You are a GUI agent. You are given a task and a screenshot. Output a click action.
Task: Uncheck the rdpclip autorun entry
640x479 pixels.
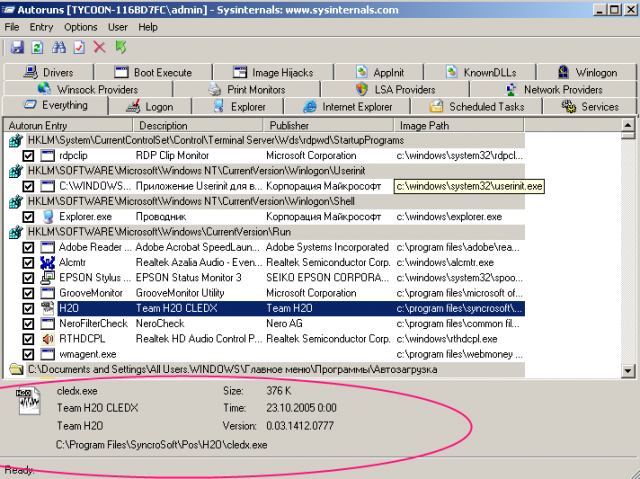pyautogui.click(x=29, y=156)
